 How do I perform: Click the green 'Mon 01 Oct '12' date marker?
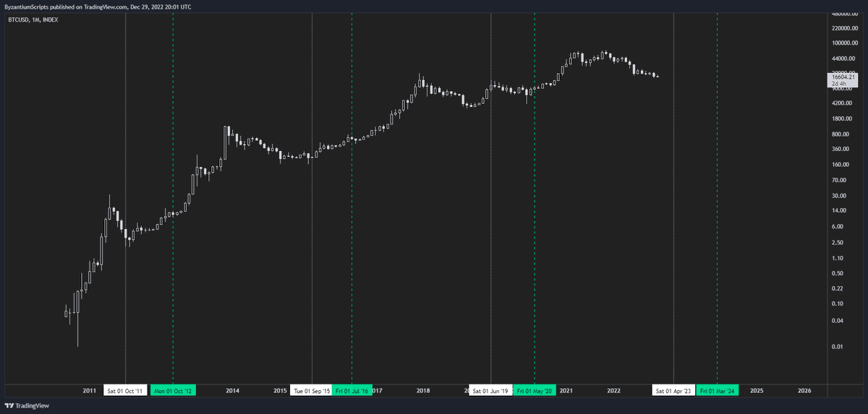(173, 391)
